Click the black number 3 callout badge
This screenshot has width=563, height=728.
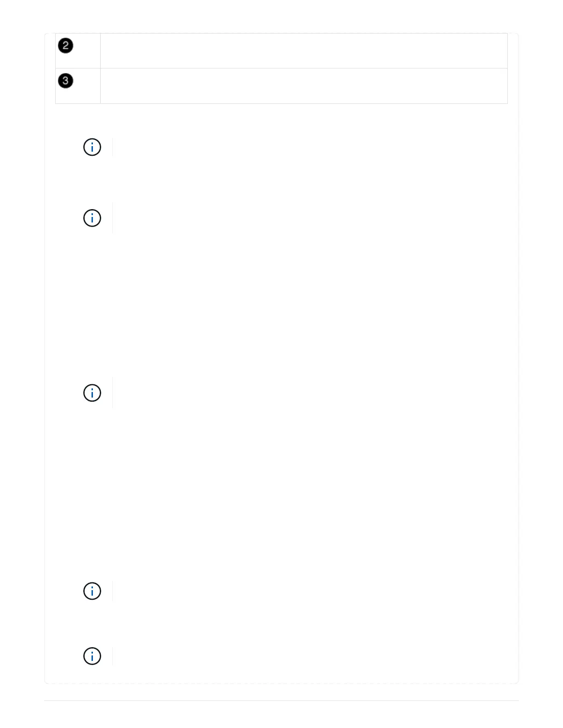point(66,81)
